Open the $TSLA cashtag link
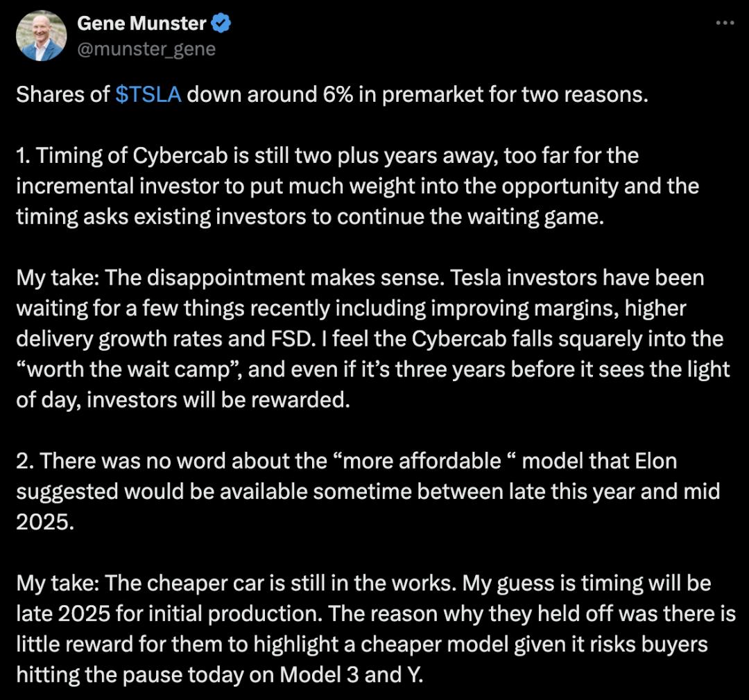This screenshot has width=749, height=700. pyautogui.click(x=148, y=94)
